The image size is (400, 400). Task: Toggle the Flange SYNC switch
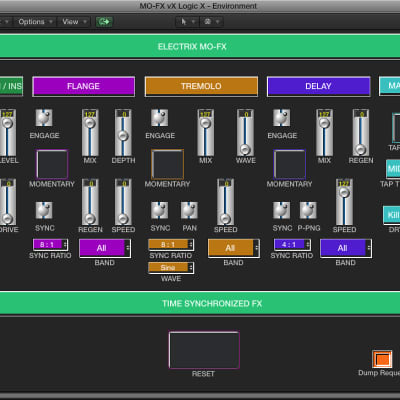[44, 210]
